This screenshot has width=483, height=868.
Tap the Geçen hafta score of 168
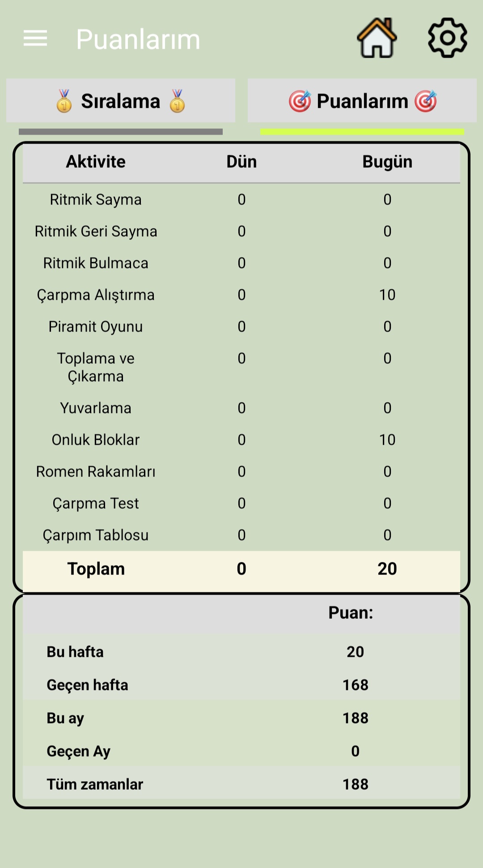(355, 685)
